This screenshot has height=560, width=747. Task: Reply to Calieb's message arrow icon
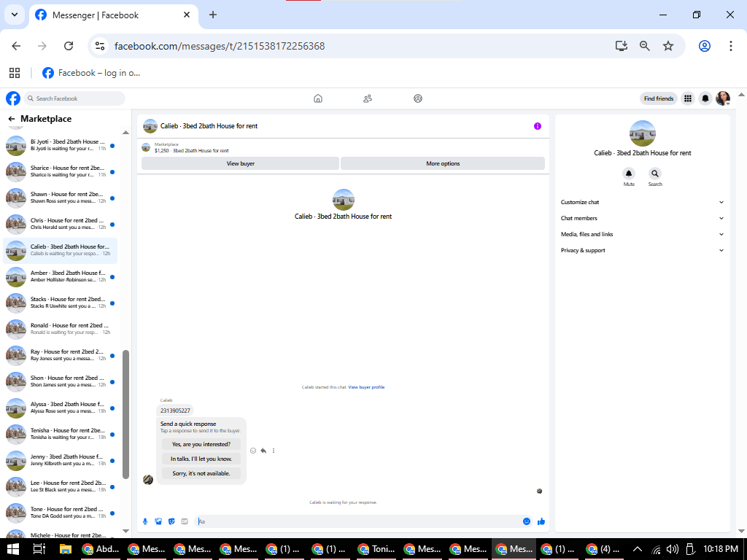263,451
